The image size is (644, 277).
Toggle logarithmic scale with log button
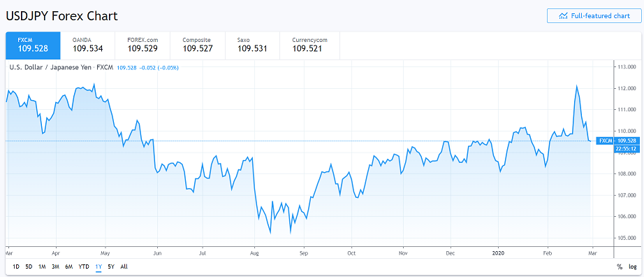pyautogui.click(x=633, y=267)
